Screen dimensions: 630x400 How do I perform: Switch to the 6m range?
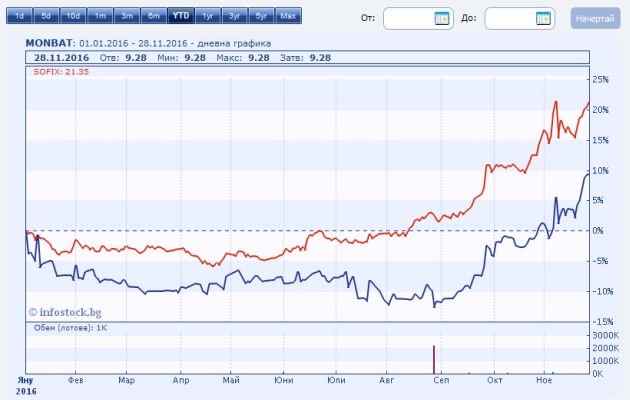tap(154, 16)
